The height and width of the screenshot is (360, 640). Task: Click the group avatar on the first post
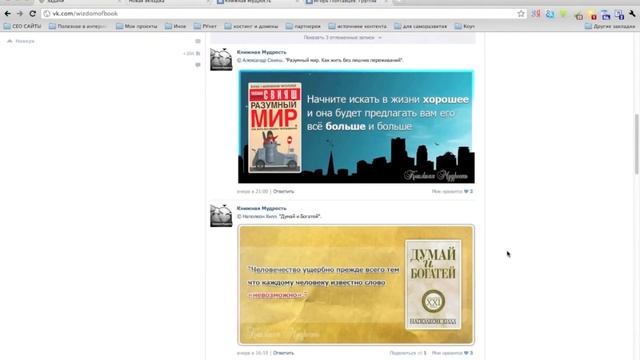[x=221, y=60]
